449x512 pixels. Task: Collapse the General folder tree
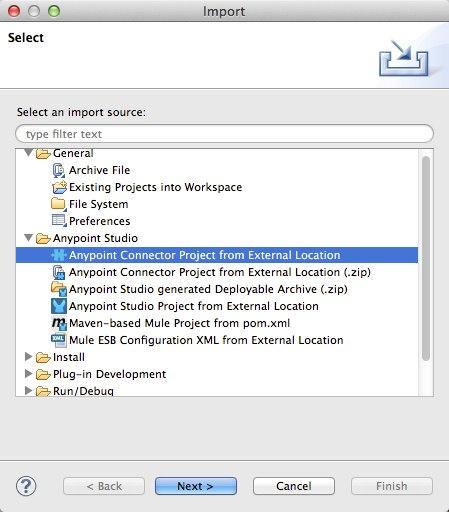tap(29, 153)
